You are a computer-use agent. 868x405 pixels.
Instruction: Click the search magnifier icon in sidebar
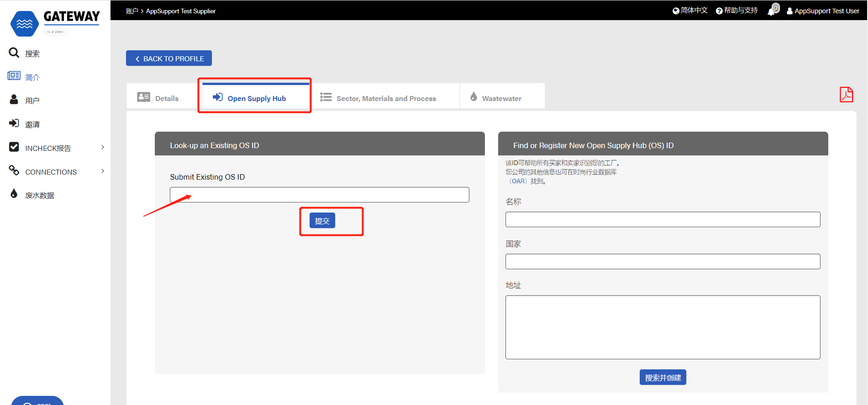[x=14, y=53]
